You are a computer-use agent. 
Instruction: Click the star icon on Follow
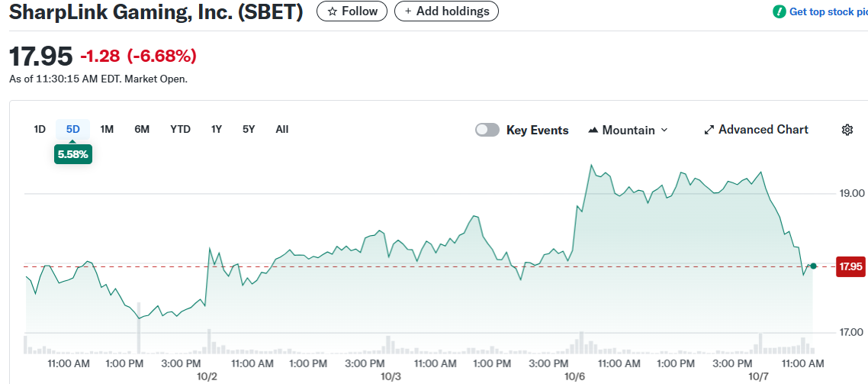click(x=332, y=11)
